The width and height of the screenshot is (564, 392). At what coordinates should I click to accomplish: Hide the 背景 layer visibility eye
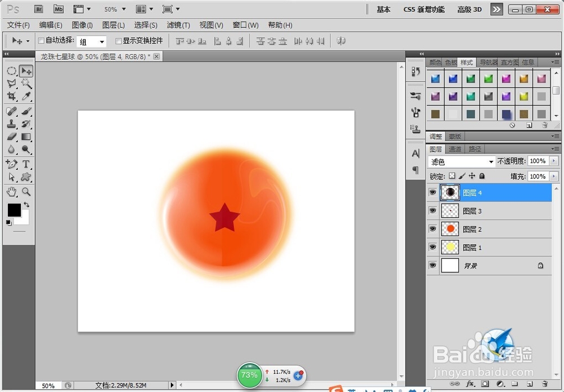point(433,266)
